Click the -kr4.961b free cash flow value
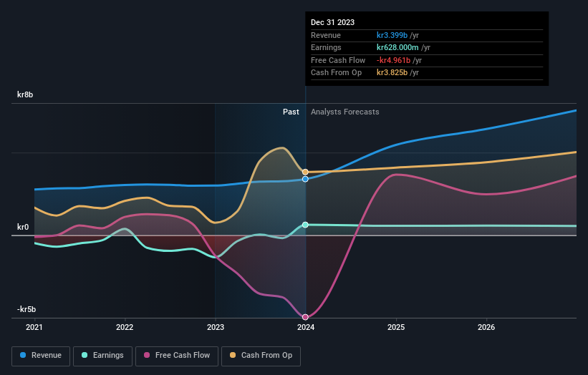 (393, 60)
